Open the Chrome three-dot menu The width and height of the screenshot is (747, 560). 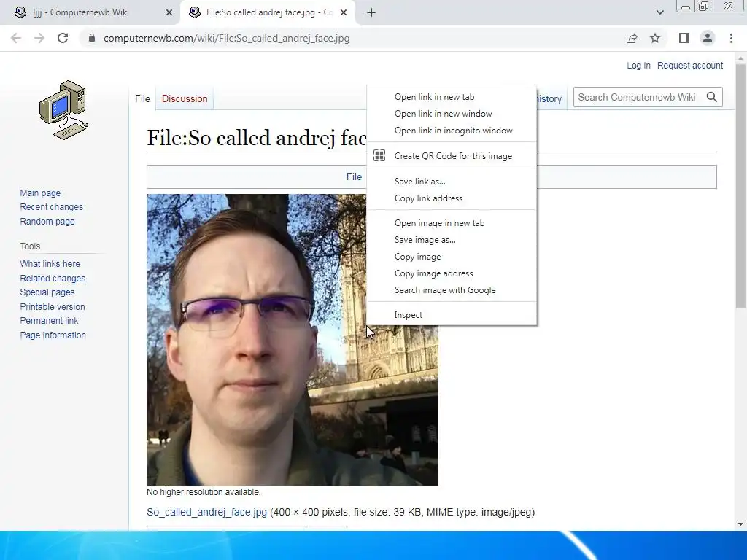point(731,38)
